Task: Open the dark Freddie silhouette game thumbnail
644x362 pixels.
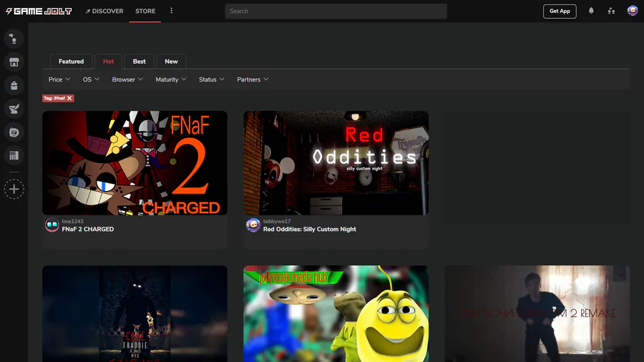Action: pos(135,313)
